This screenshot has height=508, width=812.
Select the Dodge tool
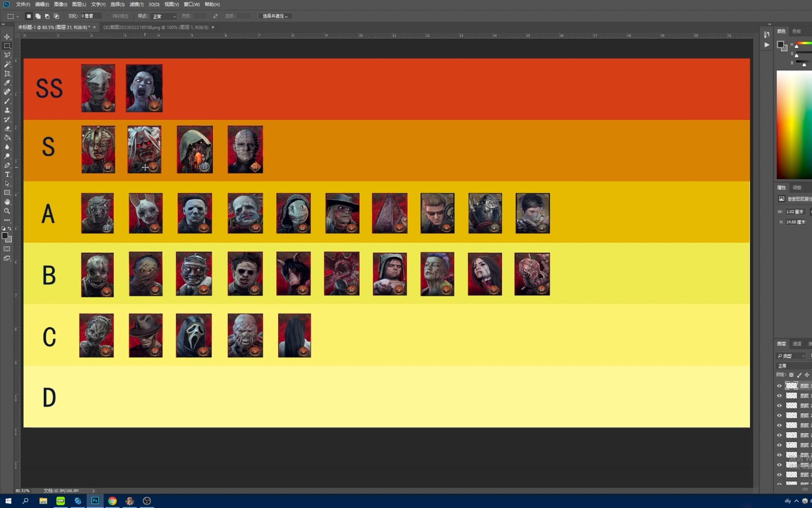[x=7, y=156]
